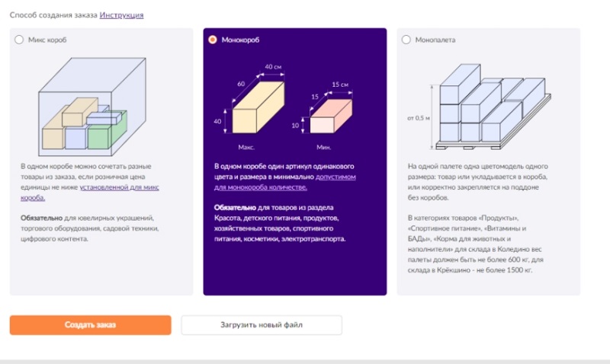Open the установленной для микс короба link

tap(90, 193)
